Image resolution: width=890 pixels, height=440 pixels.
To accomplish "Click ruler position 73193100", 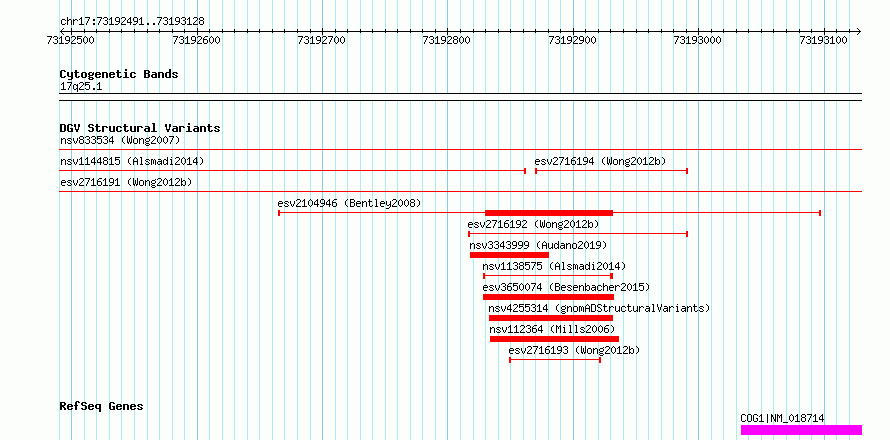I will point(824,40).
